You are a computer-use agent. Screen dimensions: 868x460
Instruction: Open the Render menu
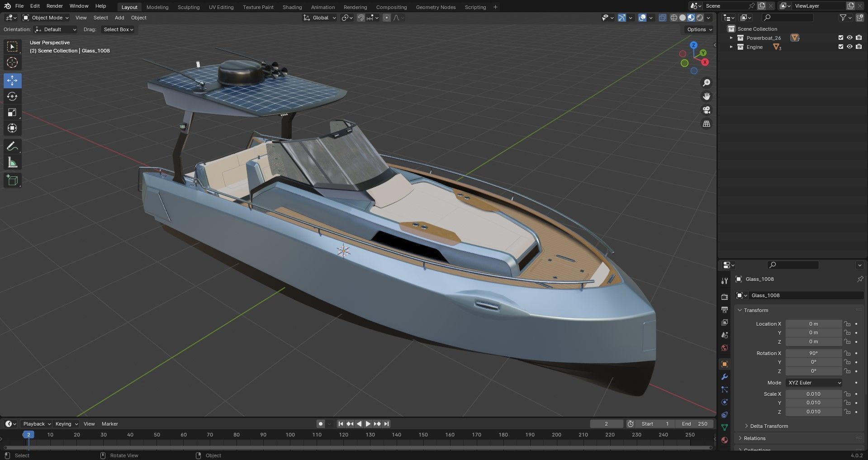(54, 6)
